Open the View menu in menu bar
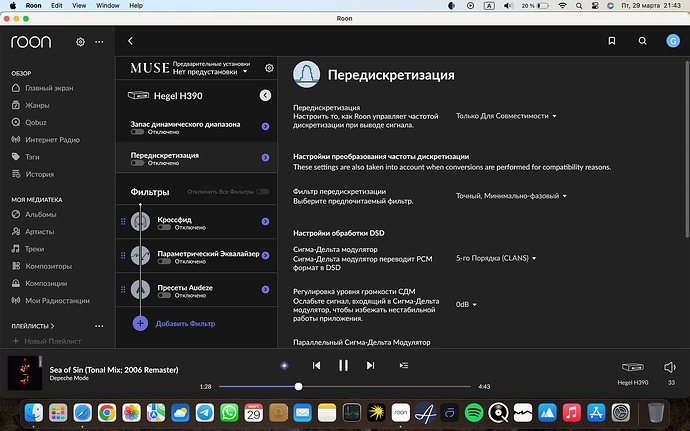The height and width of the screenshot is (431, 690). click(x=79, y=6)
